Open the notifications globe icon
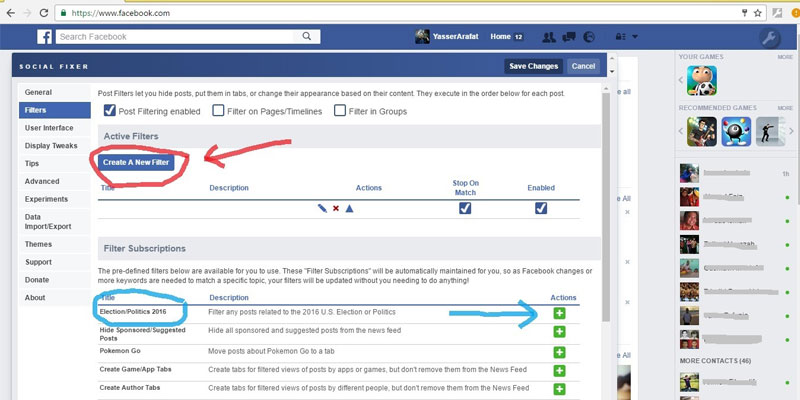Image resolution: width=800 pixels, height=400 pixels. pos(589,37)
